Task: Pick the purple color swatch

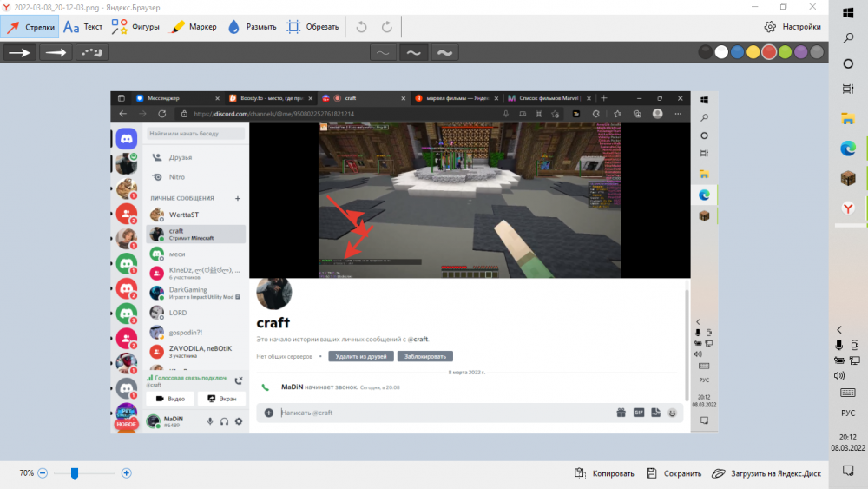Action: pyautogui.click(x=801, y=52)
